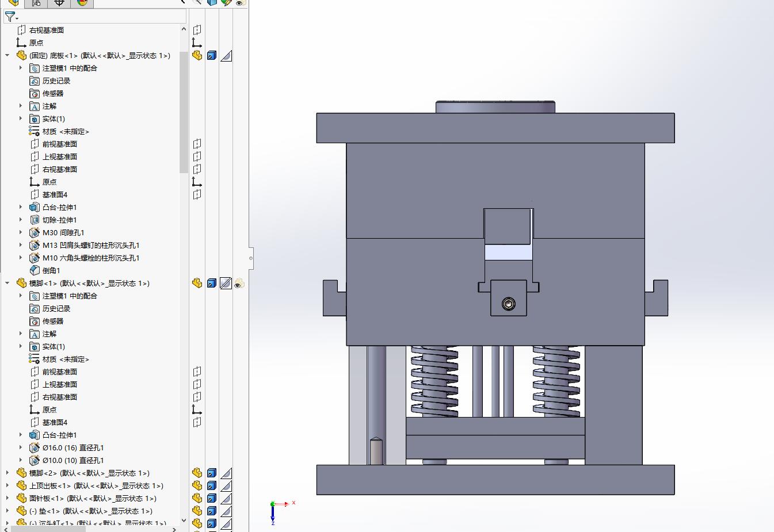
Task: Expand M13 凹肩头螺钉的柱形沉头孔1 feature
Action: 21,246
